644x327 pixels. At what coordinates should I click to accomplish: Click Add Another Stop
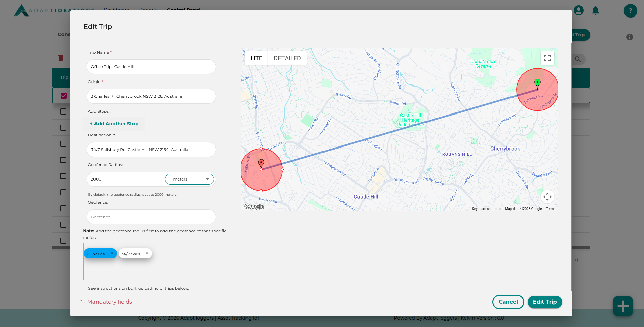[114, 124]
